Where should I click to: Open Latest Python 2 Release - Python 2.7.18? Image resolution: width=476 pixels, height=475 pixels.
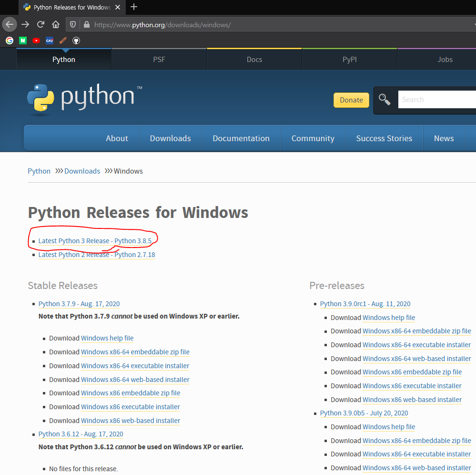(x=97, y=255)
